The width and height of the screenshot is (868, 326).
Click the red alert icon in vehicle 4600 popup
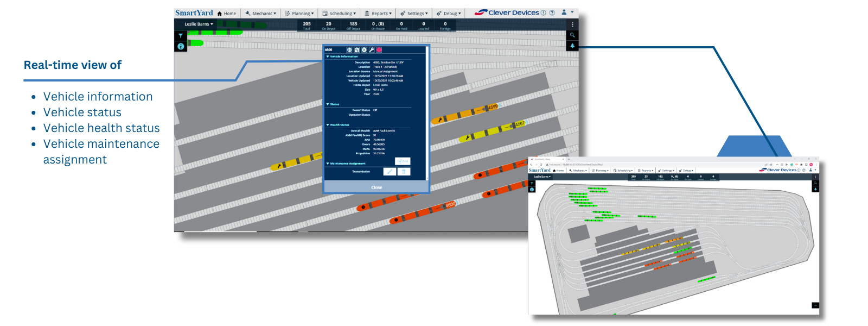click(x=379, y=50)
